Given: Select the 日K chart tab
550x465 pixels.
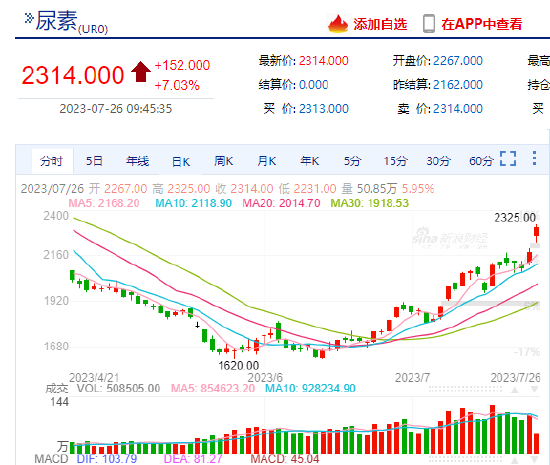Looking at the screenshot, I should pyautogui.click(x=181, y=162).
